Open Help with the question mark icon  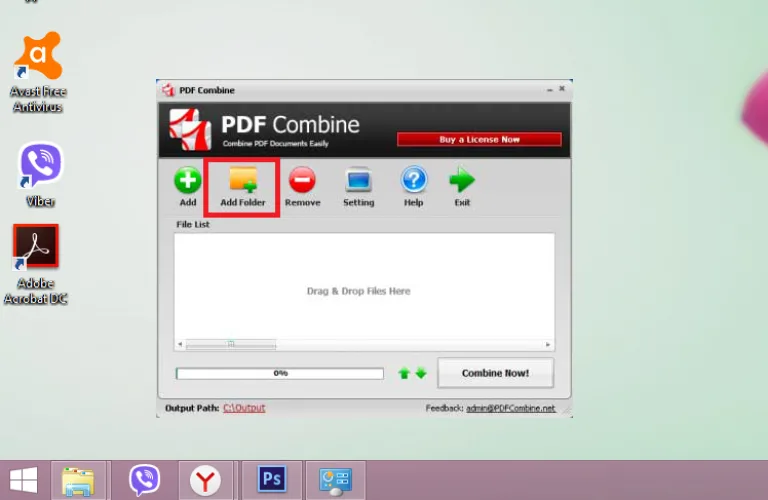[x=414, y=180]
